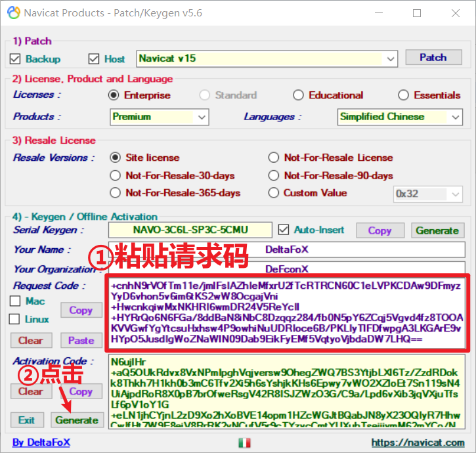The image size is (476, 453).
Task: Choose Not-For-Resale-365-days option
Action: pos(115,193)
